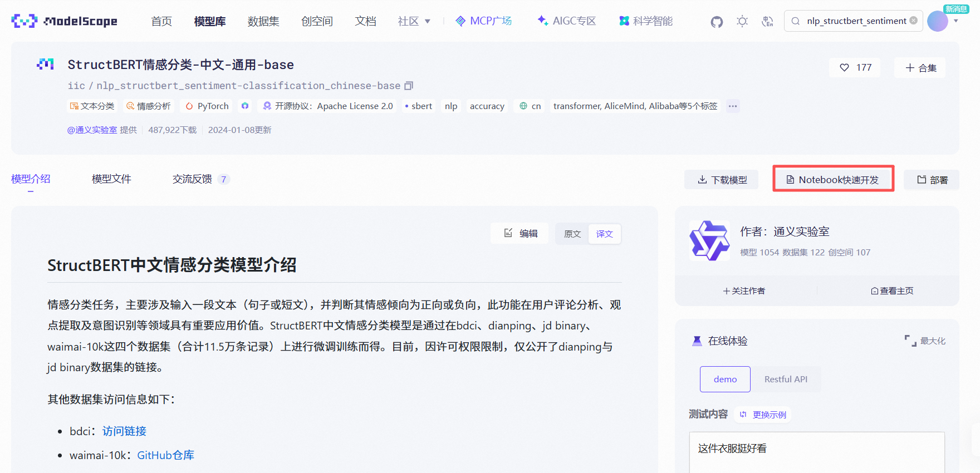The image size is (980, 473).
Task: Open 模型库 navigation item
Action: tap(210, 21)
